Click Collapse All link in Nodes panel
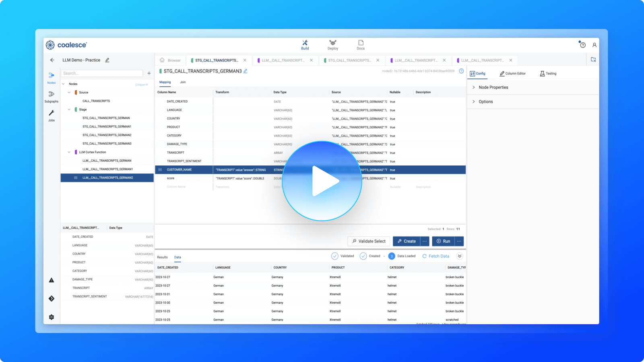644x362 pixels. pyautogui.click(x=141, y=84)
